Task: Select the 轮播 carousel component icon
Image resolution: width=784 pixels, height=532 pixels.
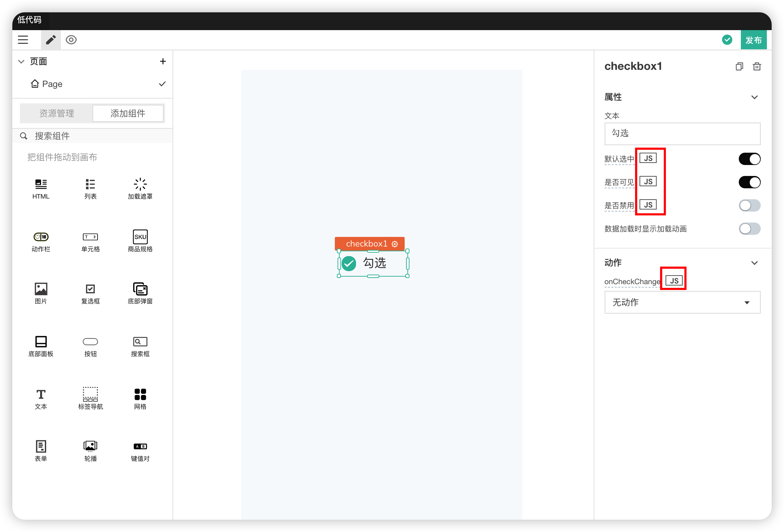Action: click(x=90, y=446)
